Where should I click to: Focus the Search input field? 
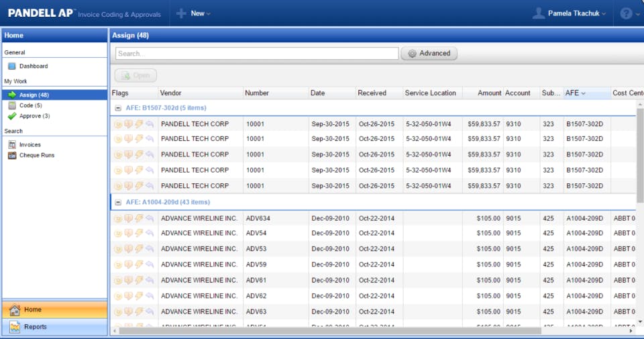tap(257, 54)
